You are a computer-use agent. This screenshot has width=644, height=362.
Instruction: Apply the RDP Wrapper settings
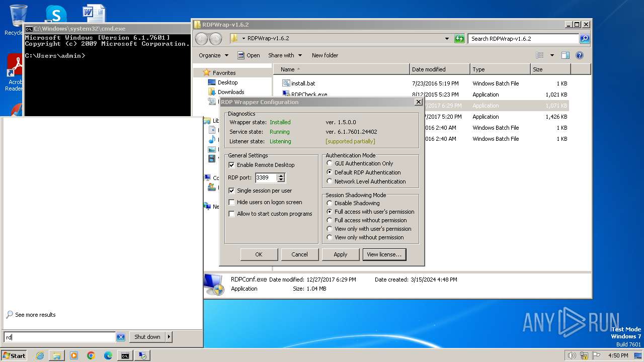(x=341, y=254)
